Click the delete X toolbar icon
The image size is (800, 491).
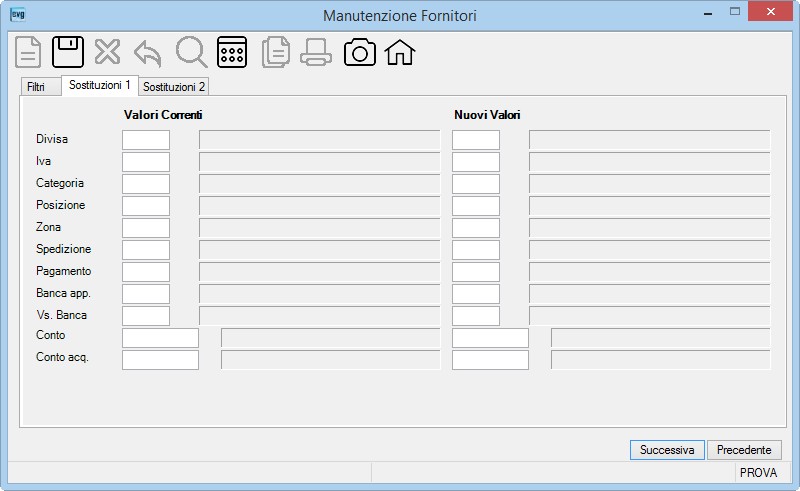click(x=108, y=52)
